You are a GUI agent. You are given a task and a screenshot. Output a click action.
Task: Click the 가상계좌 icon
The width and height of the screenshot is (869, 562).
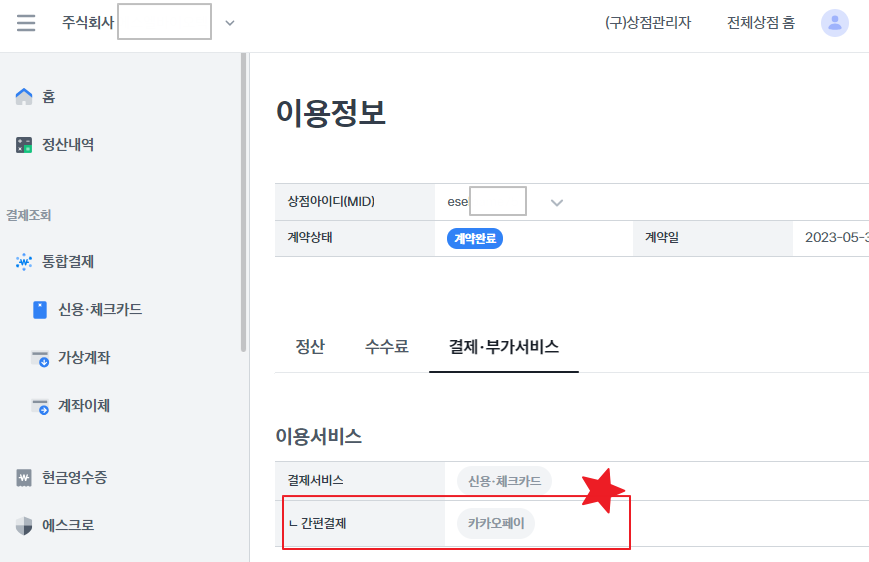40,358
